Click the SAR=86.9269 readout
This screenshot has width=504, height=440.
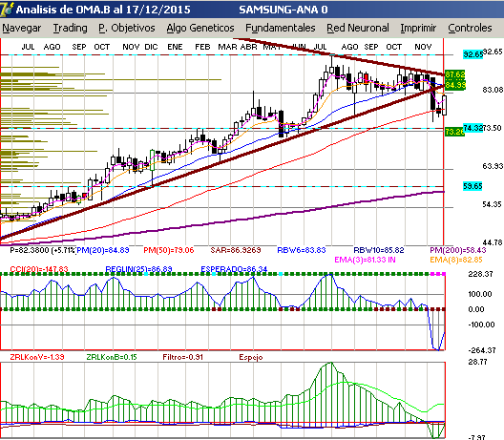pos(236,250)
